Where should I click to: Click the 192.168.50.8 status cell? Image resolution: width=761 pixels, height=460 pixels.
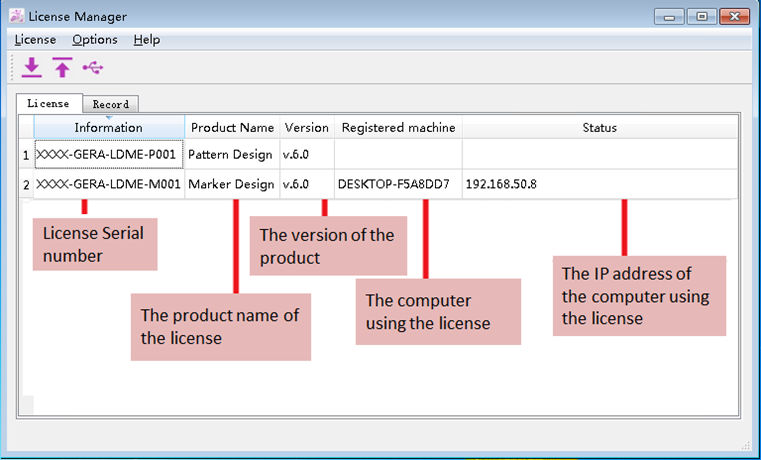coord(501,185)
